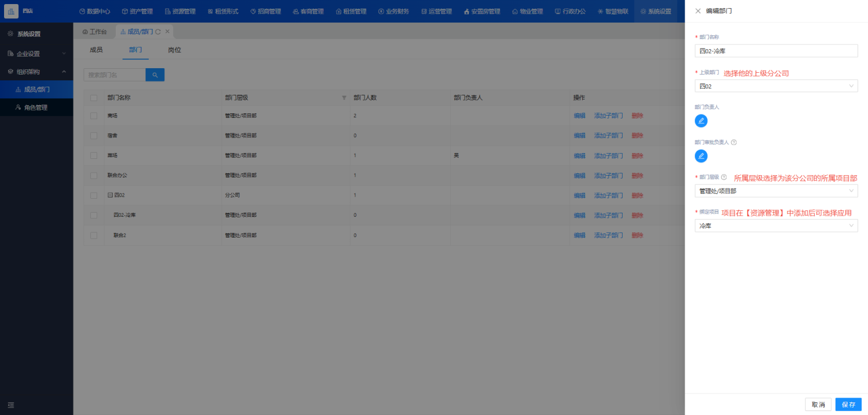Click 添加子部门 for the 联合办公 row
This screenshot has height=415, width=868.
coord(608,176)
